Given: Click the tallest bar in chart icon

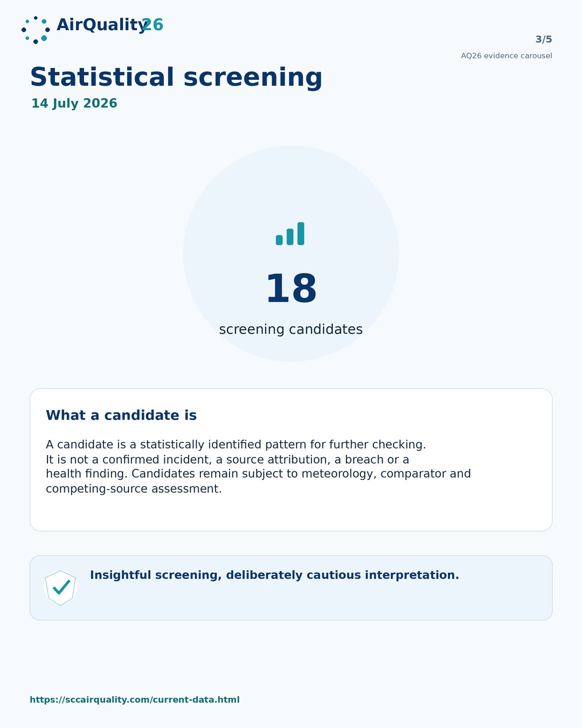Looking at the screenshot, I should tap(301, 233).
